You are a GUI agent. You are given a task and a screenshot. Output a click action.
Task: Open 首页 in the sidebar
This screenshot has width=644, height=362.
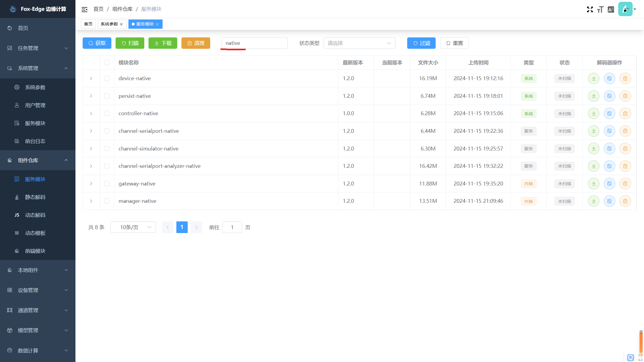click(x=38, y=28)
